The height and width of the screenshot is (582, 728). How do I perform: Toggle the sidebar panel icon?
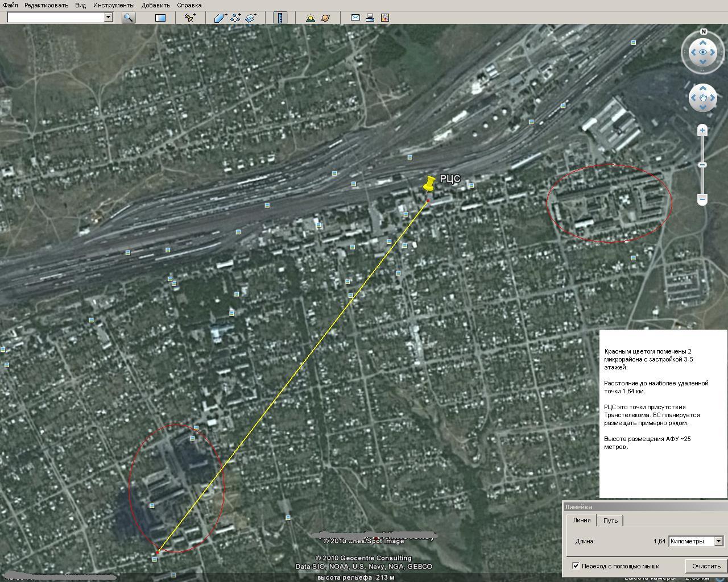160,18
